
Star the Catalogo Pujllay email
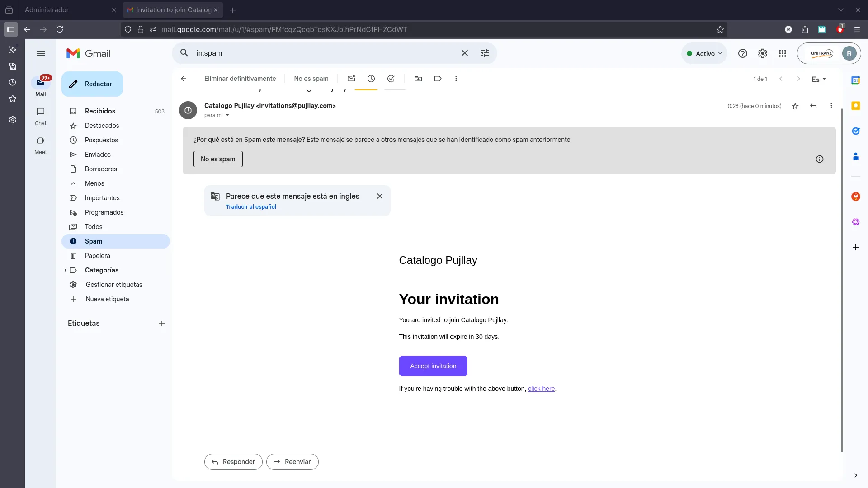pos(795,106)
